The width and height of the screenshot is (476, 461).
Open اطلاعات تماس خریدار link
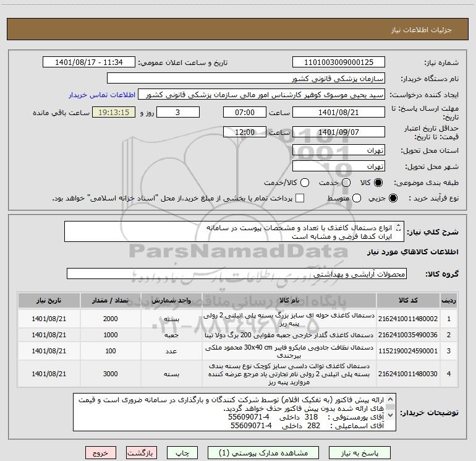coord(102,95)
